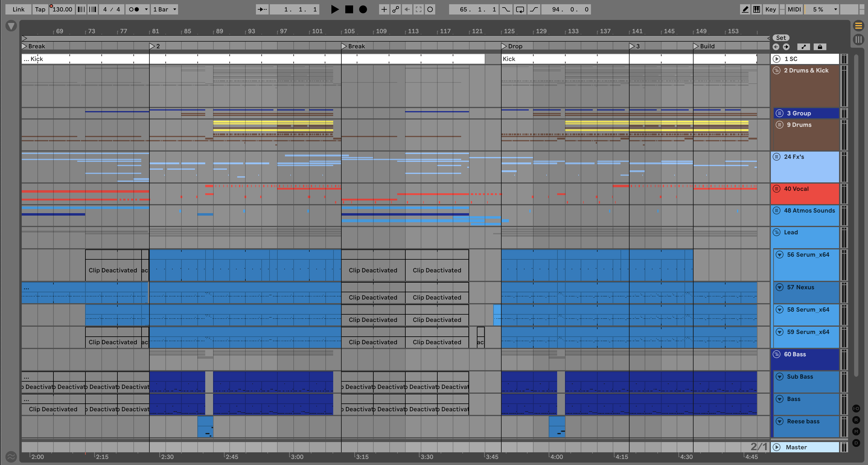The width and height of the screenshot is (868, 465).
Task: Click Automation Mode toggle next to lock
Action: 804,47
